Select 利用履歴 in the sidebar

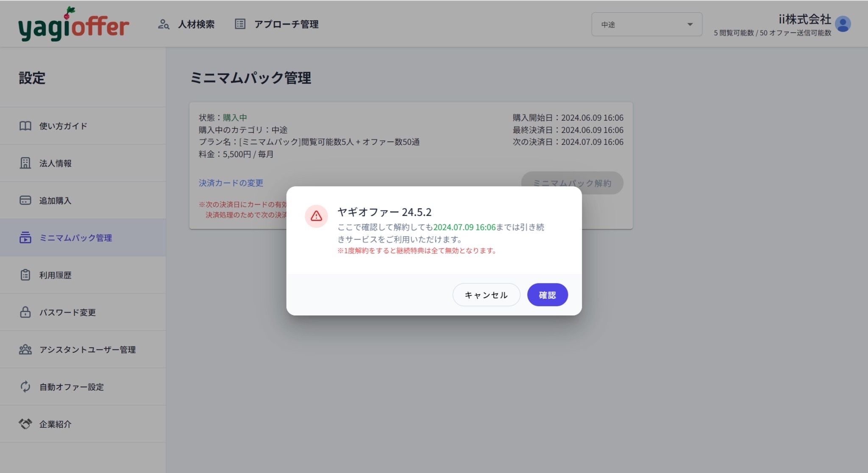tap(56, 275)
